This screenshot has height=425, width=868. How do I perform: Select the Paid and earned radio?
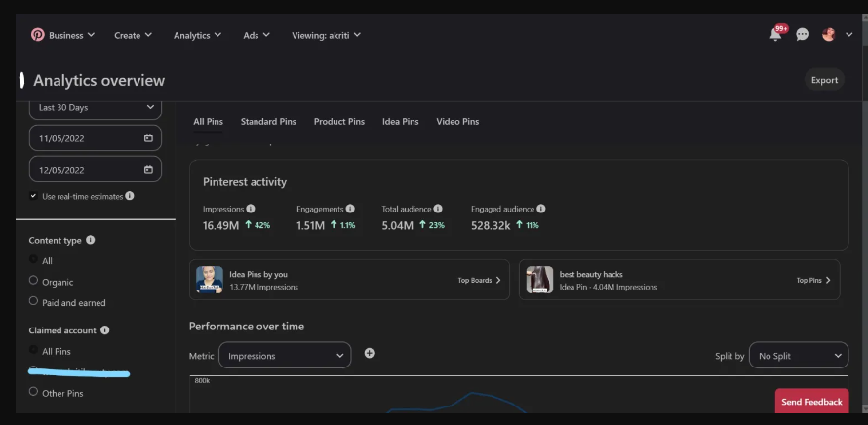pyautogui.click(x=34, y=301)
